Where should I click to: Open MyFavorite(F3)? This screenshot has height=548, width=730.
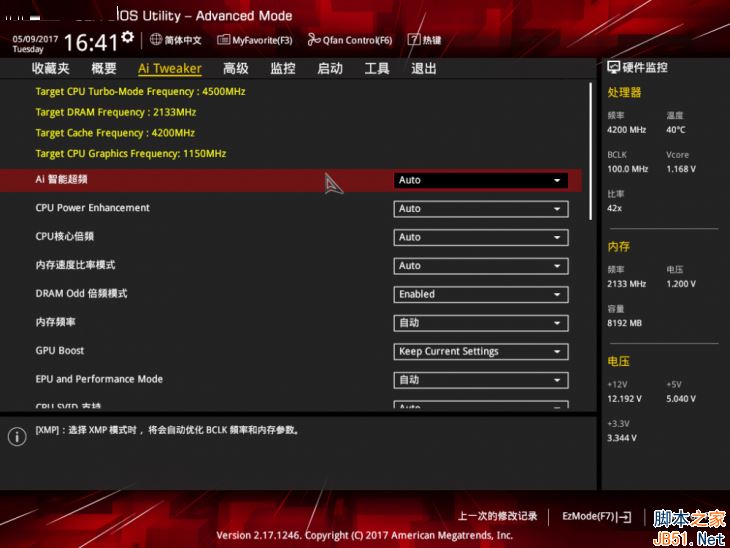pyautogui.click(x=255, y=40)
